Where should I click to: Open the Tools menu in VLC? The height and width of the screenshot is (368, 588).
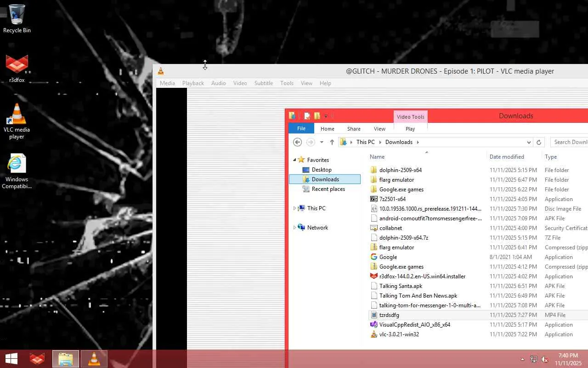point(287,83)
